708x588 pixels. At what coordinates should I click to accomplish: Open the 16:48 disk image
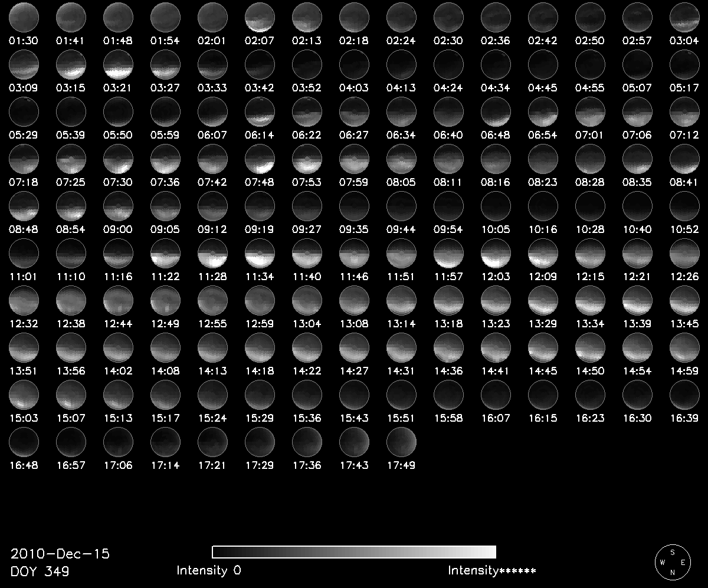pyautogui.click(x=24, y=442)
